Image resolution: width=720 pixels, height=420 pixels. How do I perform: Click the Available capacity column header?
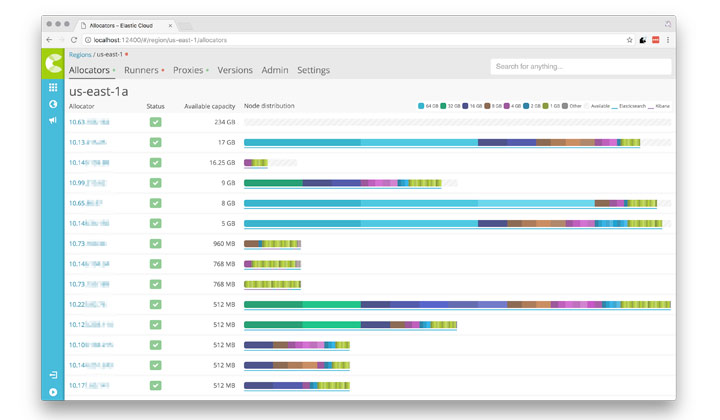click(x=209, y=106)
